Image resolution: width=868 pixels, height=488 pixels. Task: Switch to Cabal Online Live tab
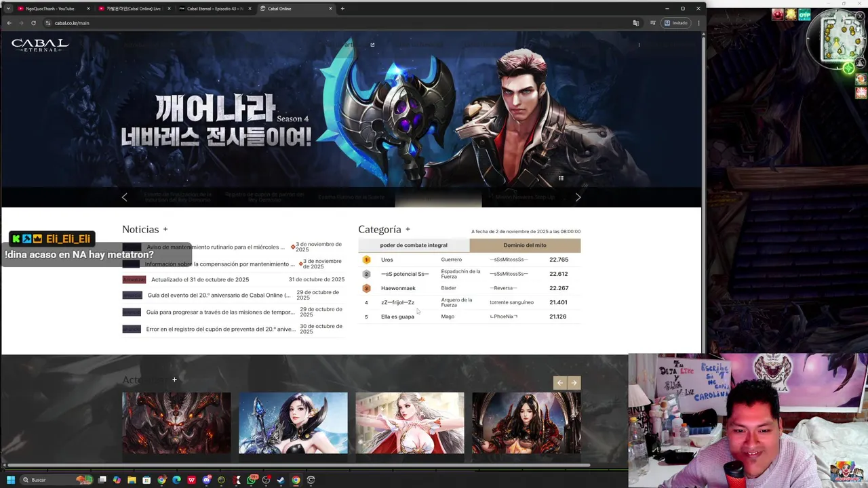point(133,9)
